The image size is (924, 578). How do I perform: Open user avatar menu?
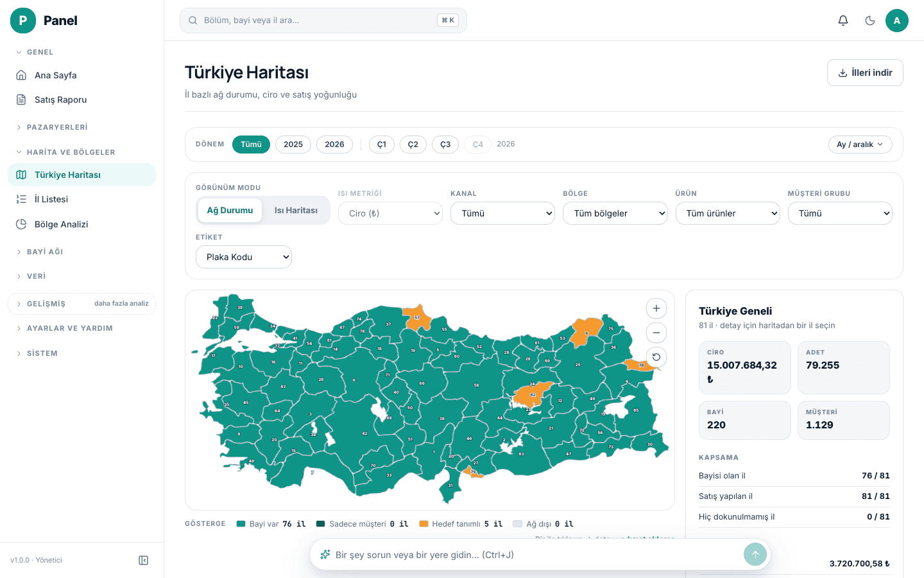(x=897, y=21)
